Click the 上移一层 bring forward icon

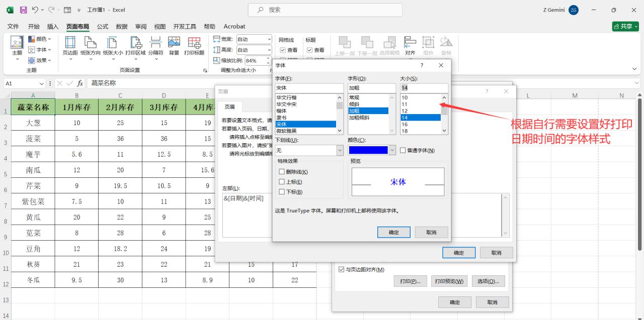(345, 42)
